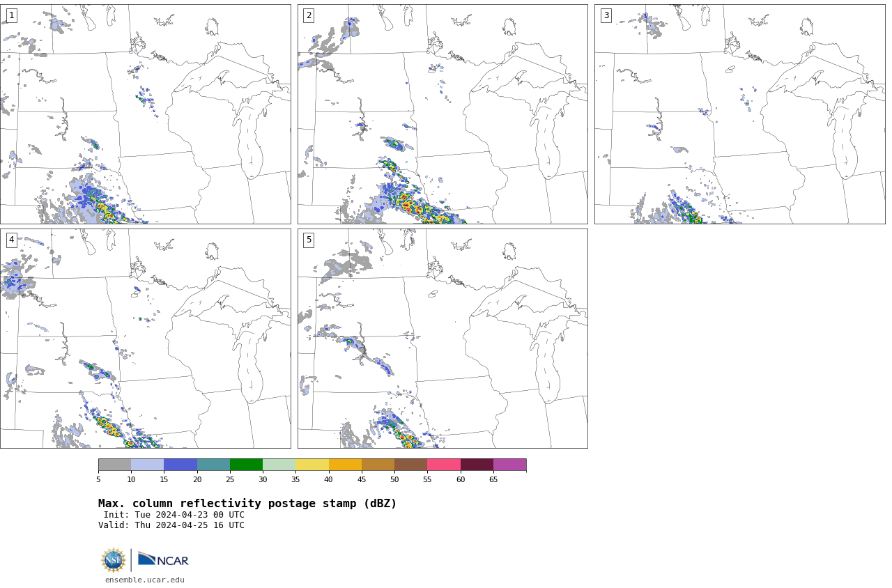The height and width of the screenshot is (588, 892).
Task: Click the gray 5-10 dBZ color swatch
Action: [x=114, y=465]
